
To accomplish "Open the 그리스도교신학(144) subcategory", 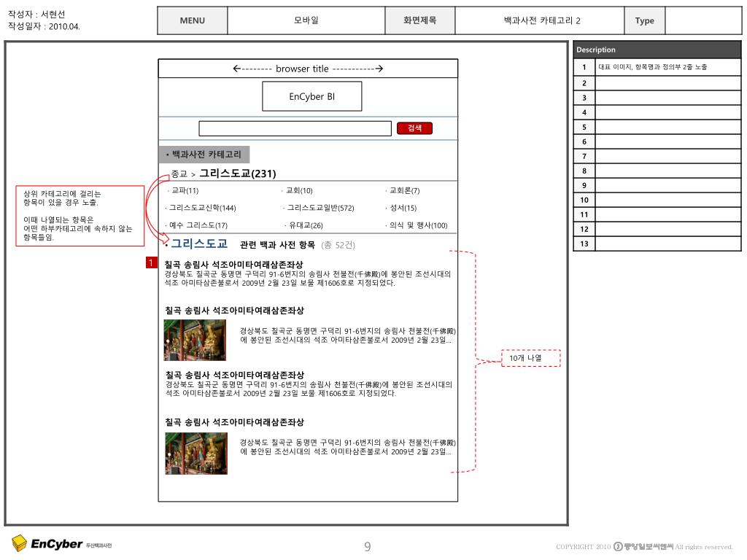I will click(x=203, y=208).
